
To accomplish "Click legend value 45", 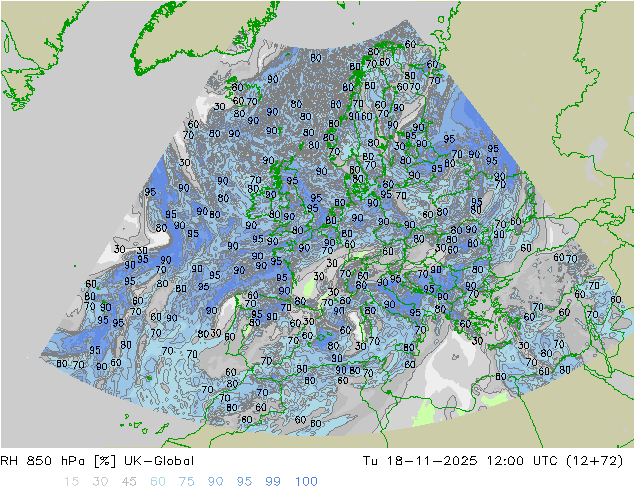I will click(129, 482).
